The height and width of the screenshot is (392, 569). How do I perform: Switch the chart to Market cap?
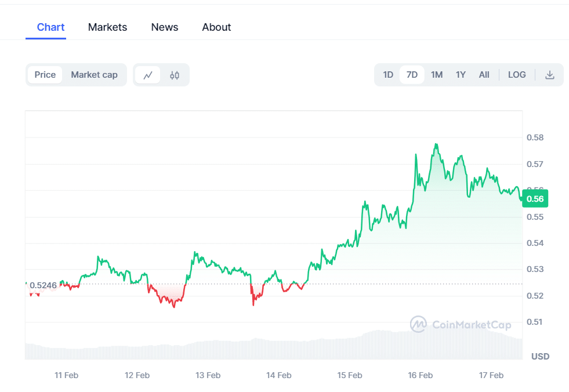click(x=94, y=74)
